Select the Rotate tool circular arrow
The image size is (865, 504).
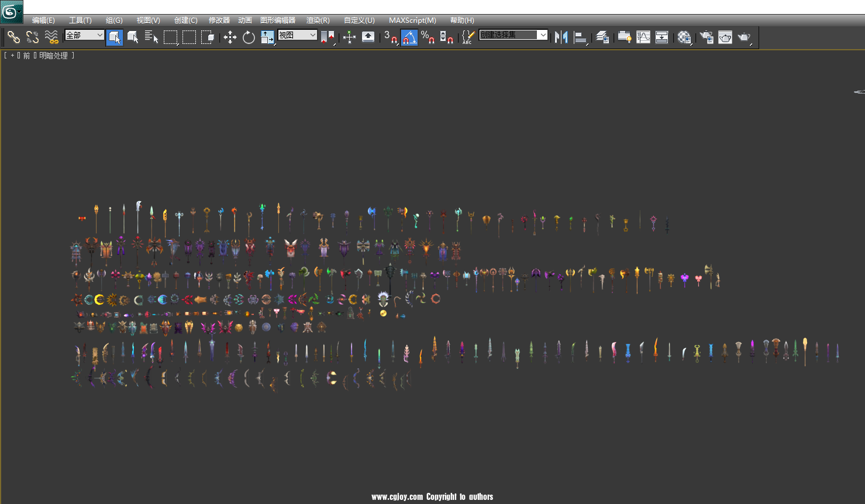pyautogui.click(x=249, y=37)
